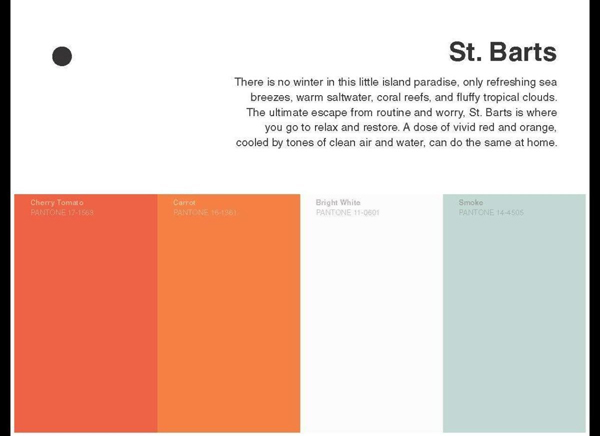The image size is (600, 436).
Task: Click the St. Barts heading
Action: click(502, 52)
